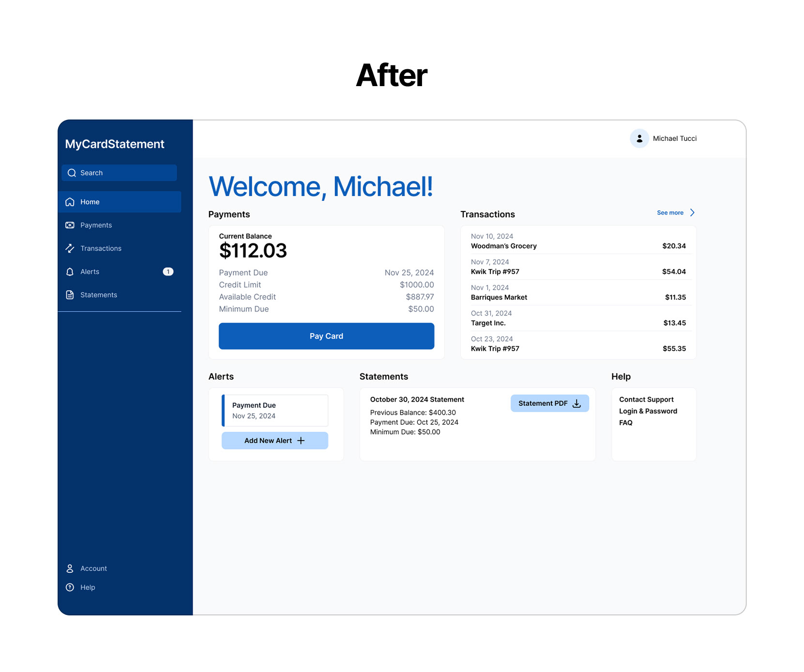Select the Target Inc. transaction row
The height and width of the screenshot is (672, 804).
click(578, 318)
